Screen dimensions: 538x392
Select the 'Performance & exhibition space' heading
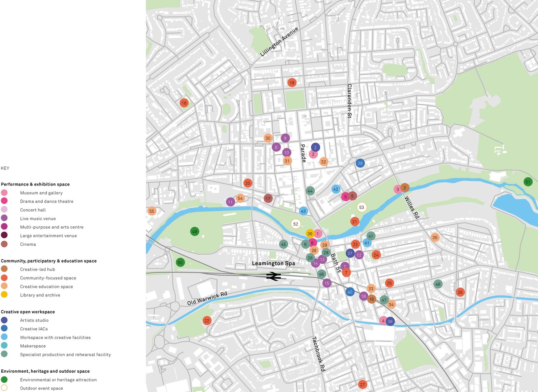pyautogui.click(x=35, y=184)
